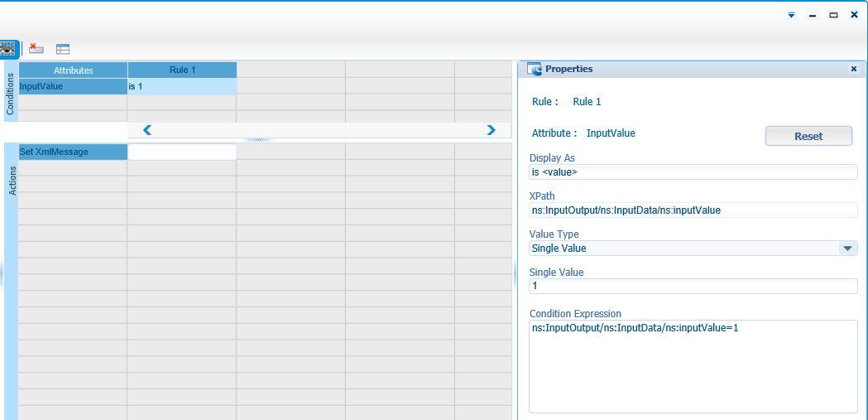This screenshot has width=868, height=420.
Task: Open the window options dropdown arrow
Action: 791,15
